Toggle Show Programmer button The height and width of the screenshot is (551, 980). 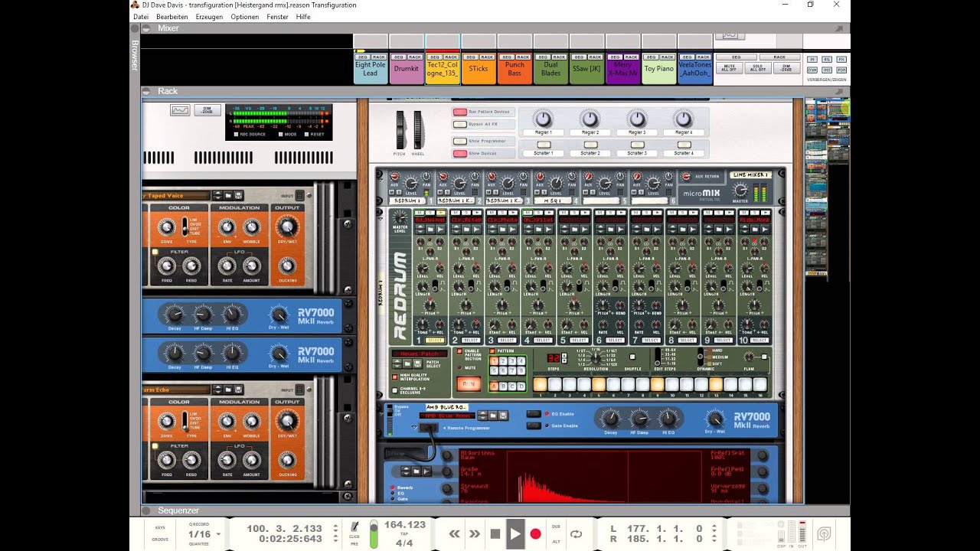[x=460, y=142]
